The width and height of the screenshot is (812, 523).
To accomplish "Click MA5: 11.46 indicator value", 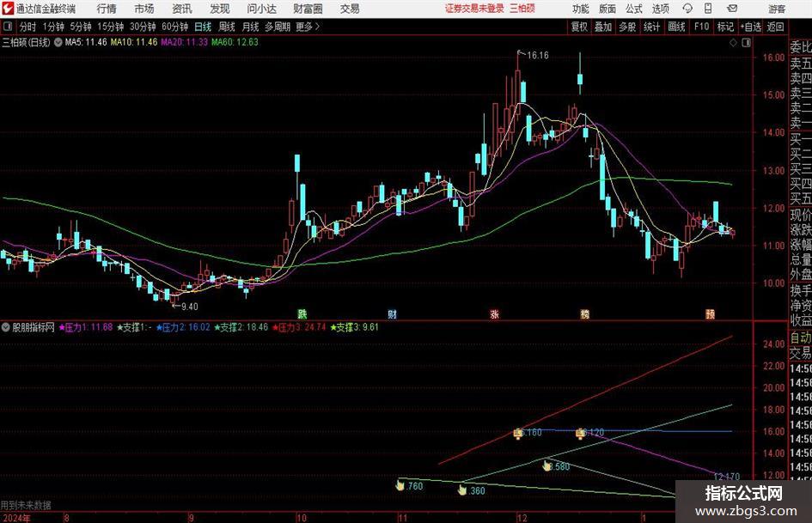I will [86, 42].
